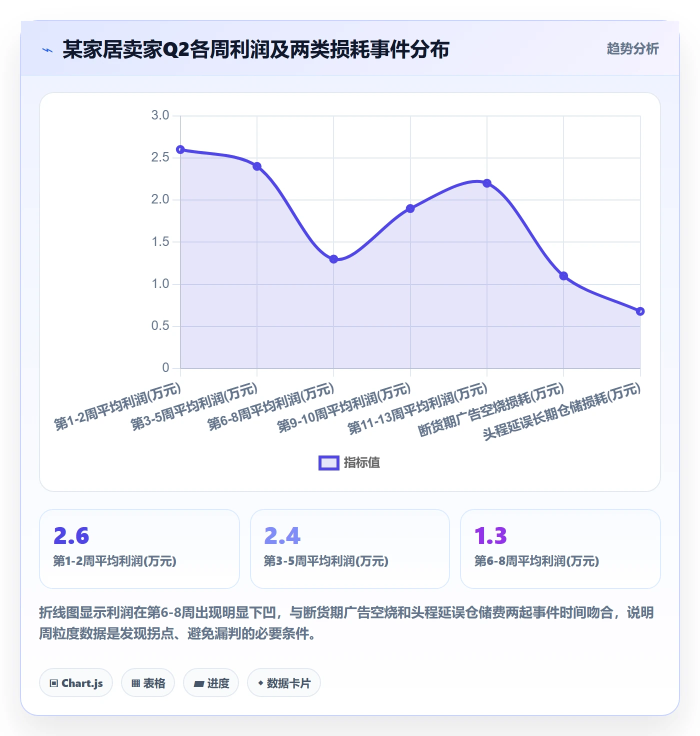Toggle the 指标值 legend color swatch
This screenshot has width=700, height=736.
point(329,463)
